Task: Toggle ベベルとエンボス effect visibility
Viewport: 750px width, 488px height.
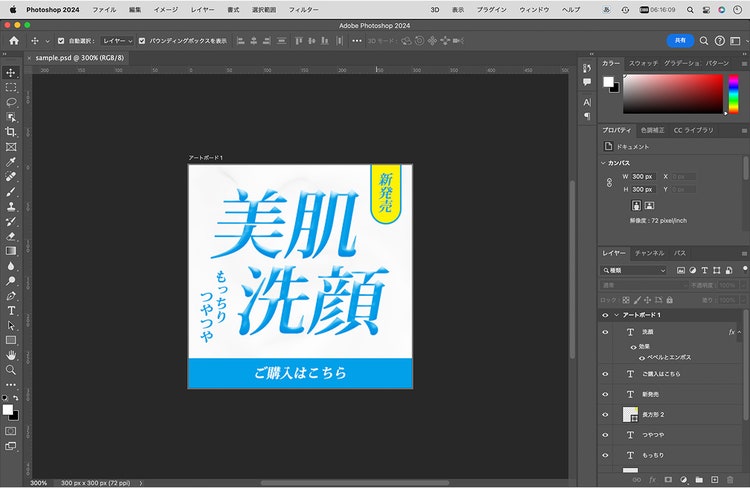Action: [x=642, y=358]
